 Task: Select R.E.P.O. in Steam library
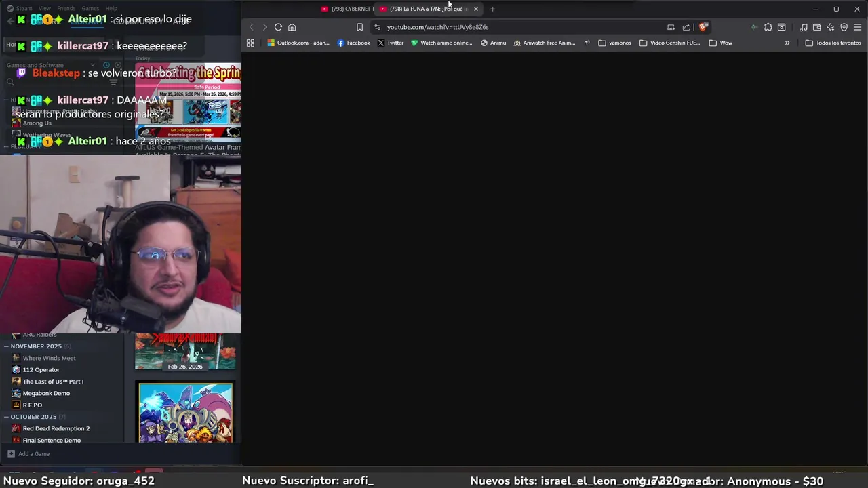pos(33,405)
